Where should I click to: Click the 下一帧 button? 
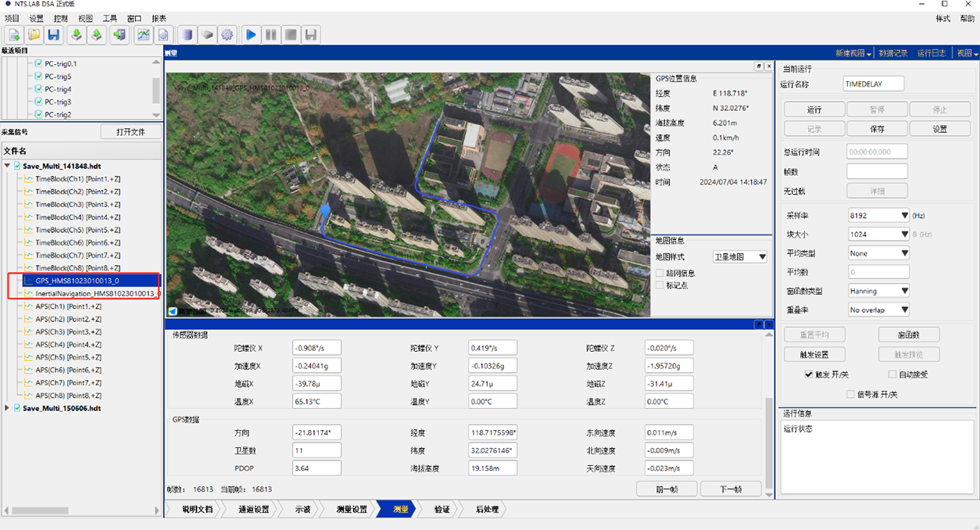tap(730, 489)
